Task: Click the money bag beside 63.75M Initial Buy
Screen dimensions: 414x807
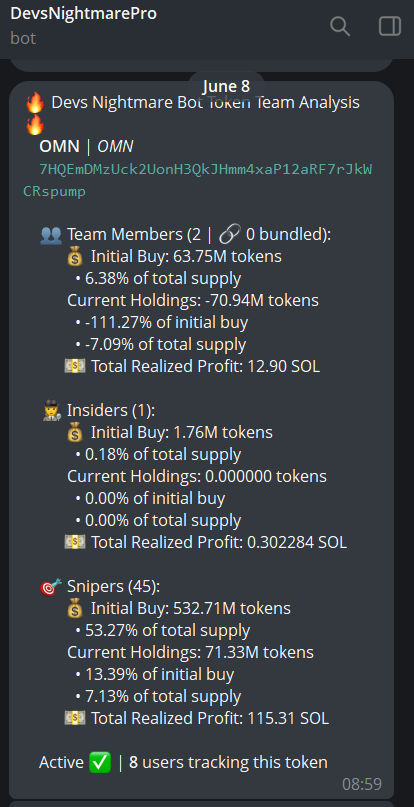Action: click(x=75, y=257)
